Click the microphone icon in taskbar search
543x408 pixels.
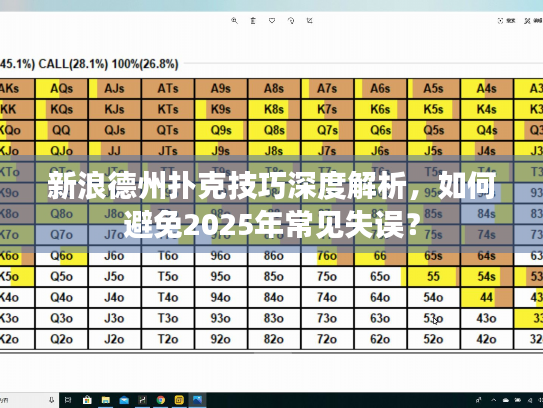(52, 400)
